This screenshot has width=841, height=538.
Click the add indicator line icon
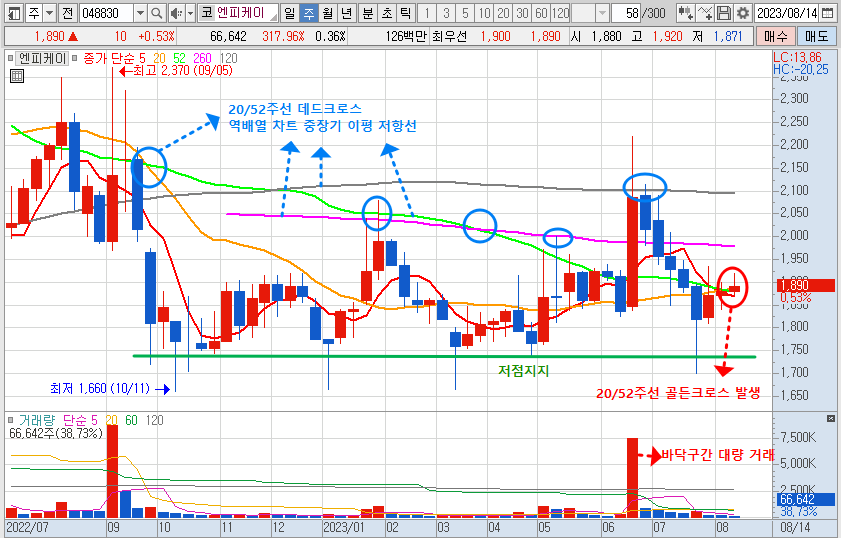[x=705, y=13]
